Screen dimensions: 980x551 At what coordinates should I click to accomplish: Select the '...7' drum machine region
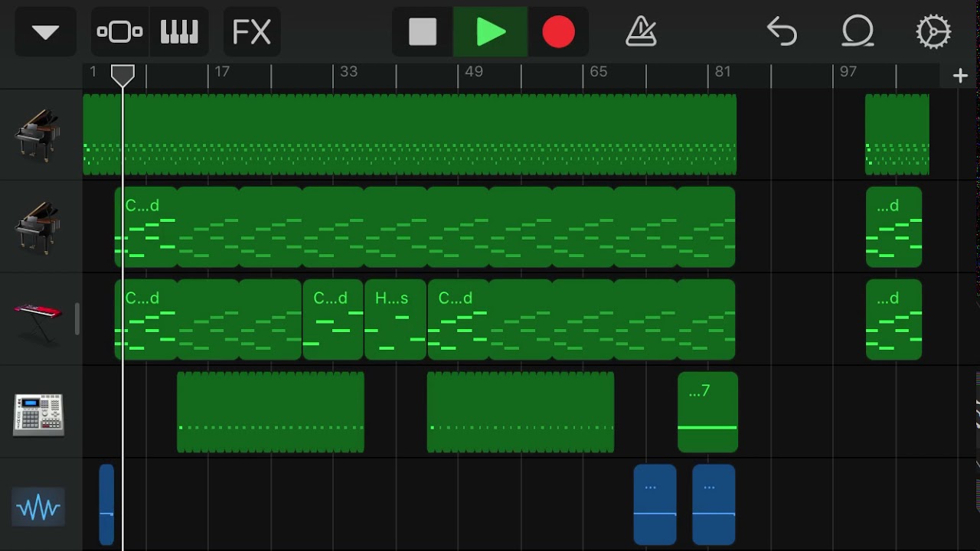[x=707, y=412]
